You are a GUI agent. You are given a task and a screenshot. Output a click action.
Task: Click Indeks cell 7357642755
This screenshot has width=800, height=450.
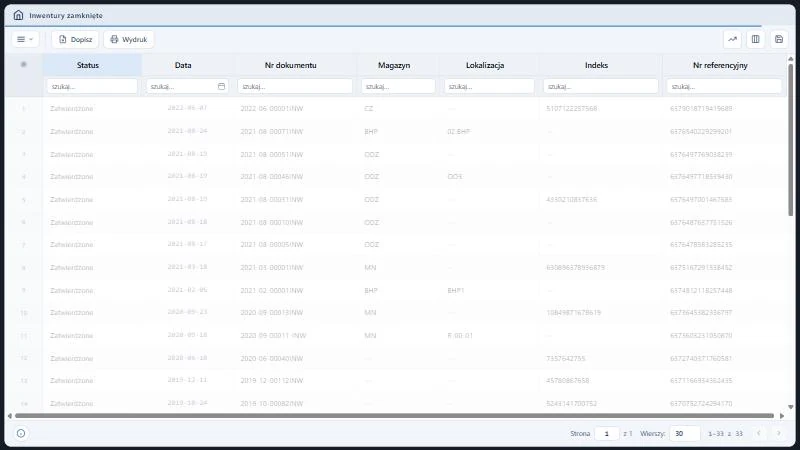(565, 358)
